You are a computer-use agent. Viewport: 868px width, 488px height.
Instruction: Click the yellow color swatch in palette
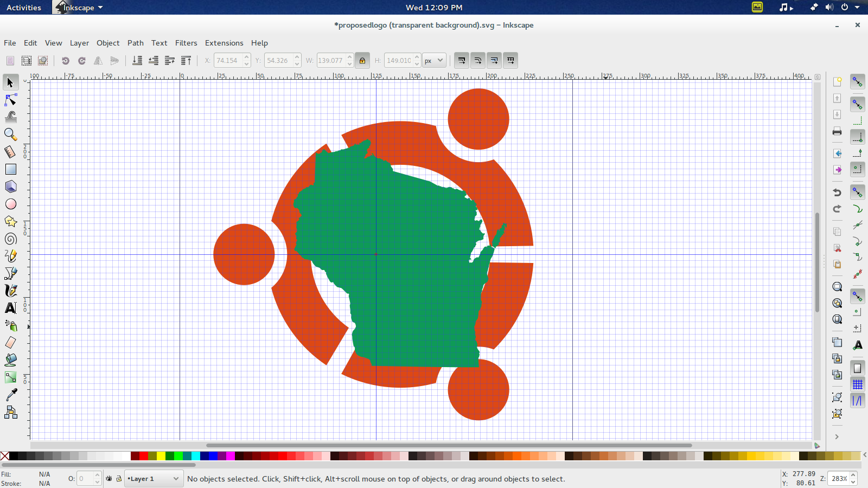[161, 456]
